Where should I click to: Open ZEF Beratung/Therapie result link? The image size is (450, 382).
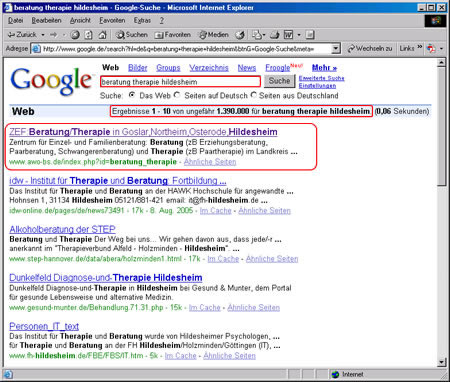[143, 132]
